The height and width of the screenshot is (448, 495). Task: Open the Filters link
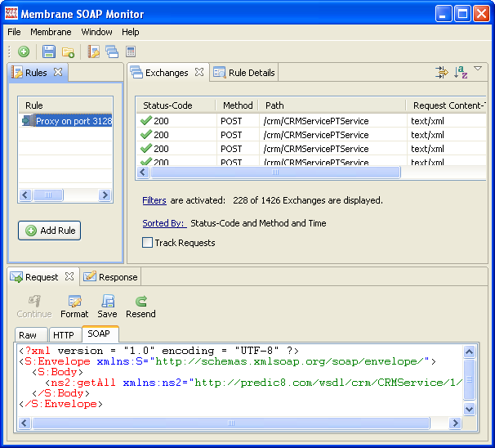tap(154, 200)
